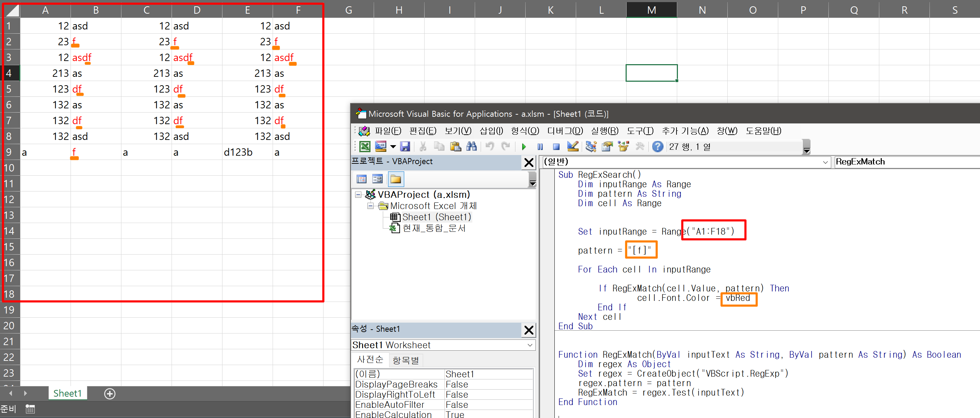The image size is (980, 418).
Task: Click the View Microsoft Excel icon
Action: tap(365, 147)
